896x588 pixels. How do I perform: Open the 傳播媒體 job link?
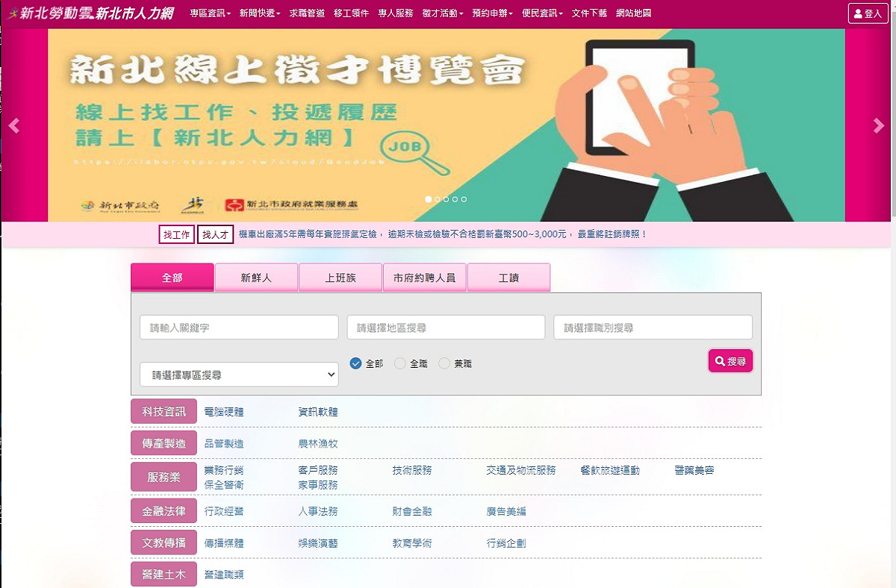[224, 544]
